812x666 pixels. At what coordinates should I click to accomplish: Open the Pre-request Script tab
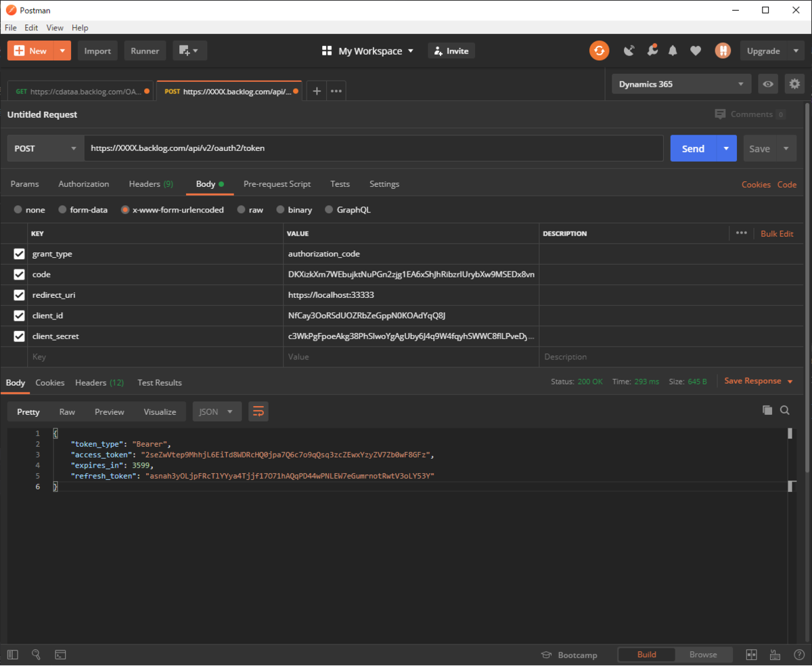click(x=277, y=184)
